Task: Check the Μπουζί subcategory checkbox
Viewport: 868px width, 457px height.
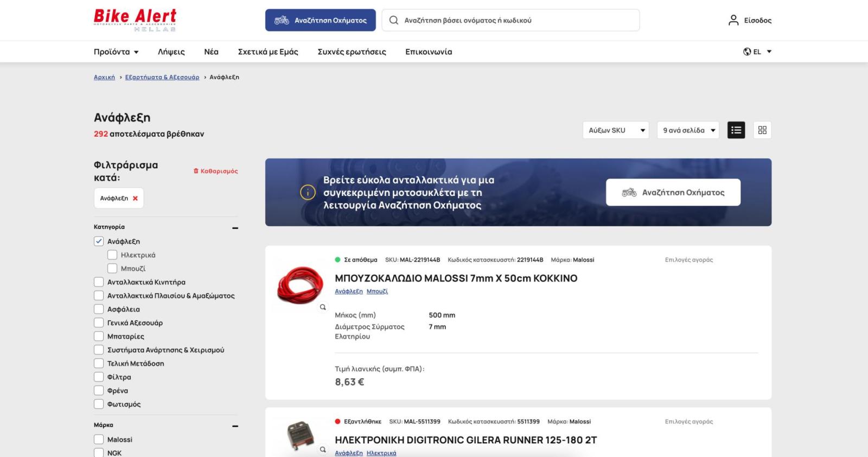Action: point(112,269)
